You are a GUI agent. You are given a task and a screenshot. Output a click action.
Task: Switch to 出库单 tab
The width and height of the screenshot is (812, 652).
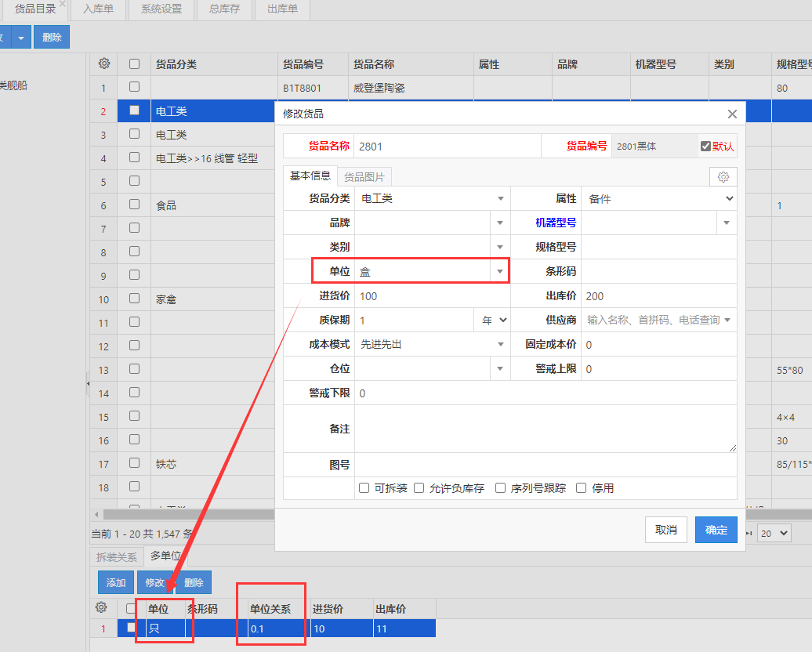tap(283, 9)
